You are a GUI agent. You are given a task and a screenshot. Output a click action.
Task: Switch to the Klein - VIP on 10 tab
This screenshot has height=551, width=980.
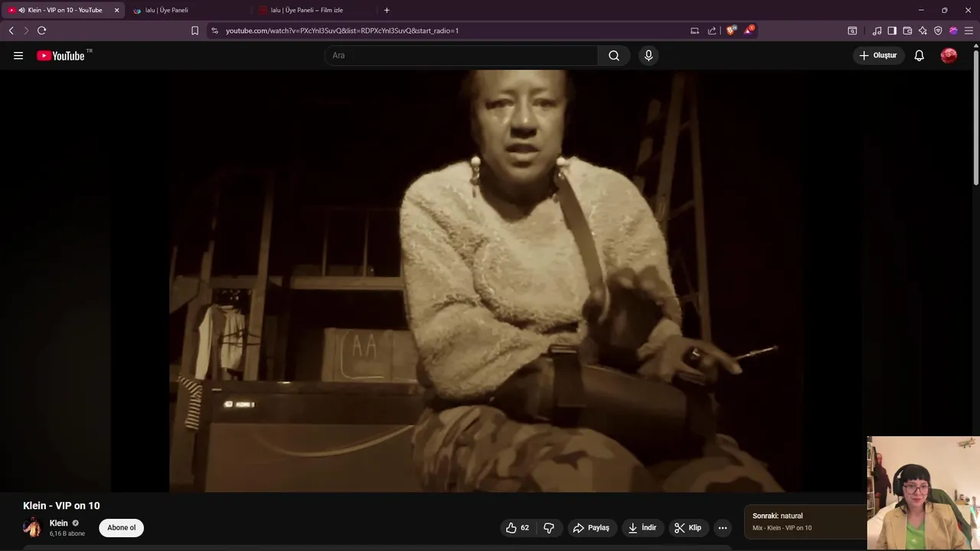65,10
